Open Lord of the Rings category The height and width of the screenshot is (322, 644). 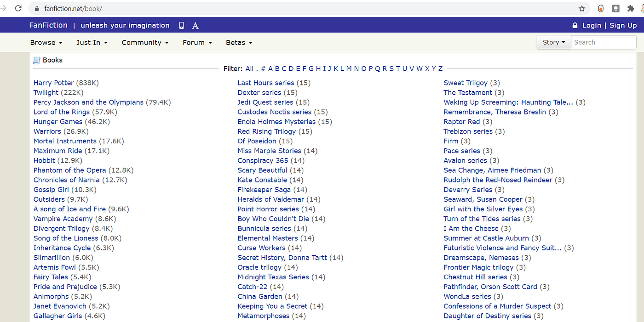click(x=62, y=112)
